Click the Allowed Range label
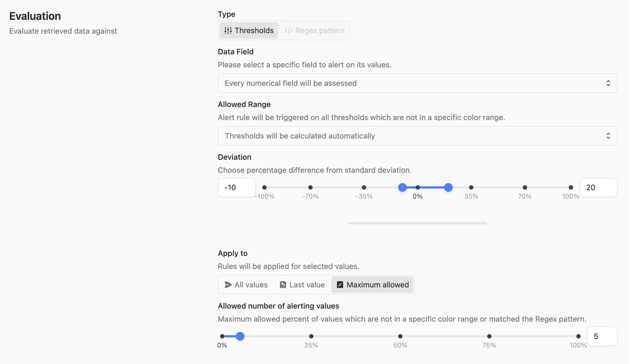 [244, 104]
